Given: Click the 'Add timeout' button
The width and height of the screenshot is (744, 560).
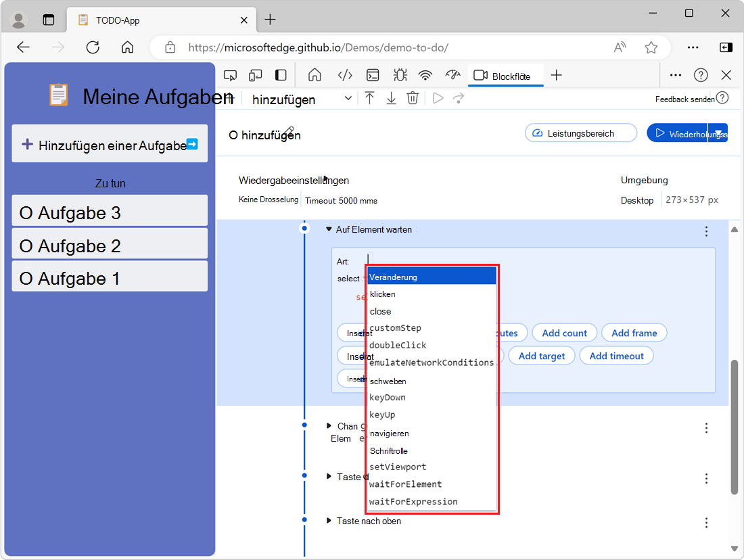Looking at the screenshot, I should 616,356.
